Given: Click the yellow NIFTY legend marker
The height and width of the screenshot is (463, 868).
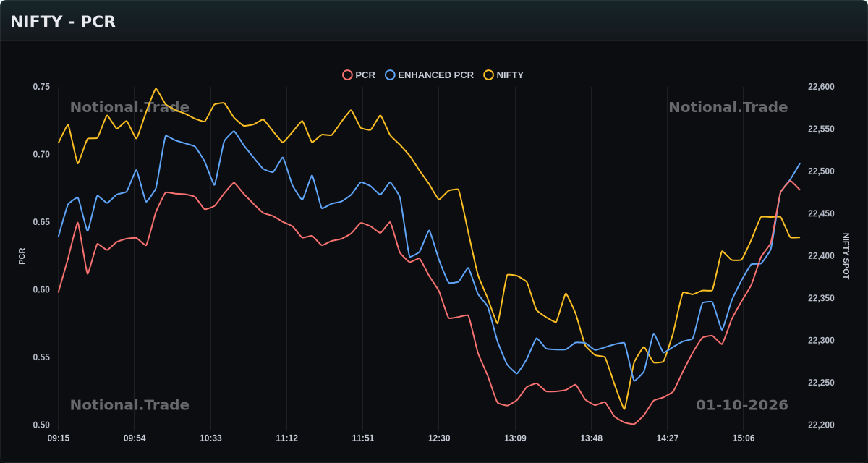Looking at the screenshot, I should pyautogui.click(x=488, y=75).
